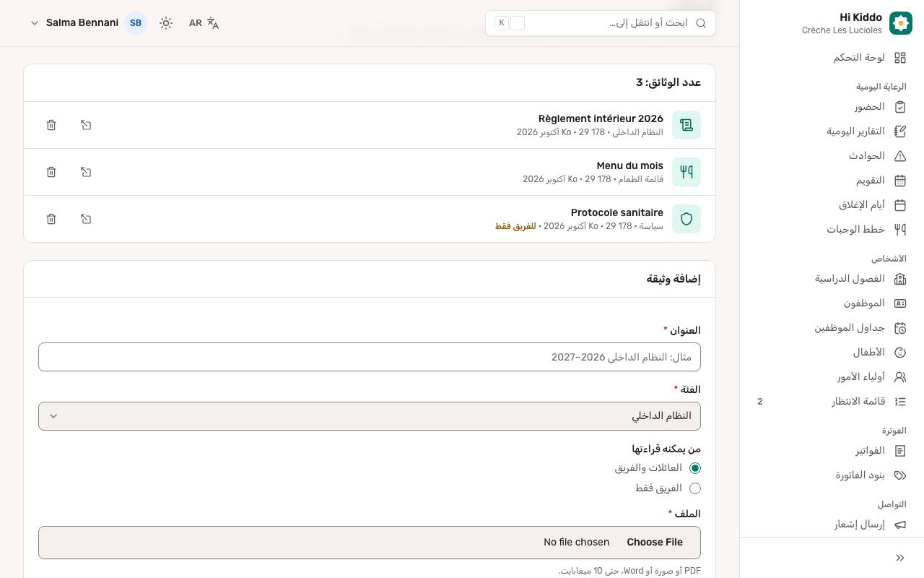Open the AR language switcher
Screen dimensions: 924x578
pyautogui.click(x=204, y=23)
